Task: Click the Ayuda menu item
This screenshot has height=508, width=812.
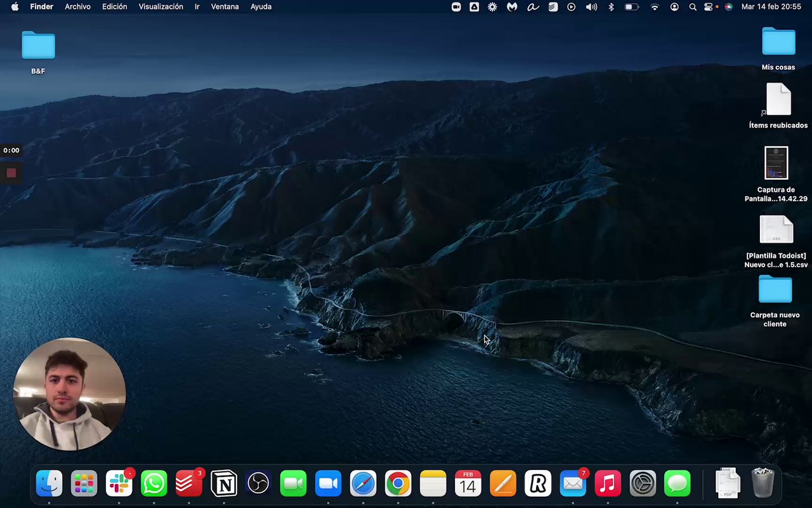Action: [261, 6]
